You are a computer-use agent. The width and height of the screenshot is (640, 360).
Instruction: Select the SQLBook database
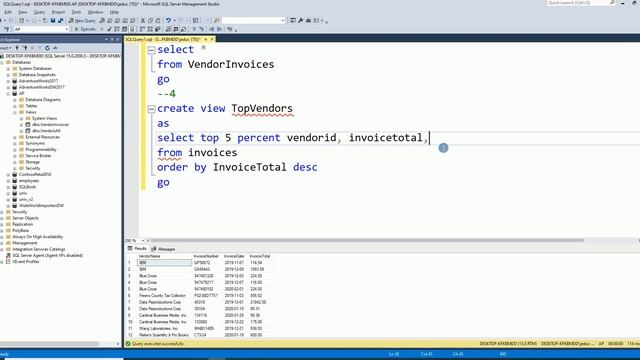point(27,187)
